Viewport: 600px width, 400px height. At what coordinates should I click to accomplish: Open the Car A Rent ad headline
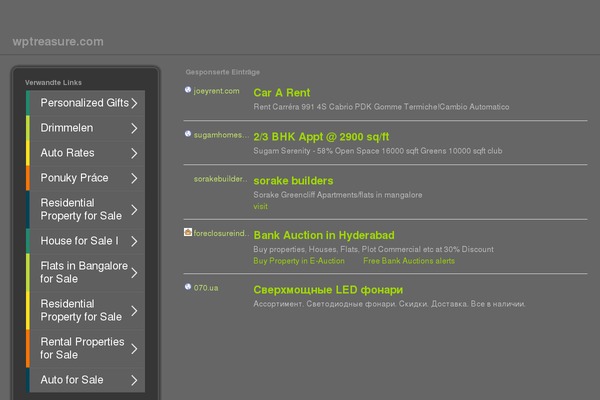point(282,93)
